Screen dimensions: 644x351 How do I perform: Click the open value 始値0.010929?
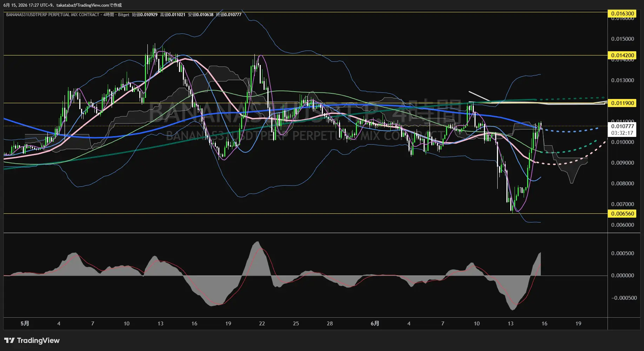145,15
